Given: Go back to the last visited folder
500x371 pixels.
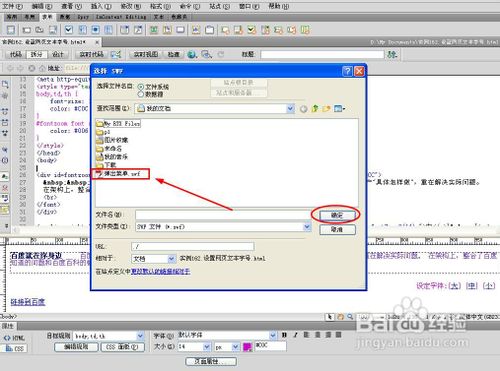Looking at the screenshot, I should [303, 109].
